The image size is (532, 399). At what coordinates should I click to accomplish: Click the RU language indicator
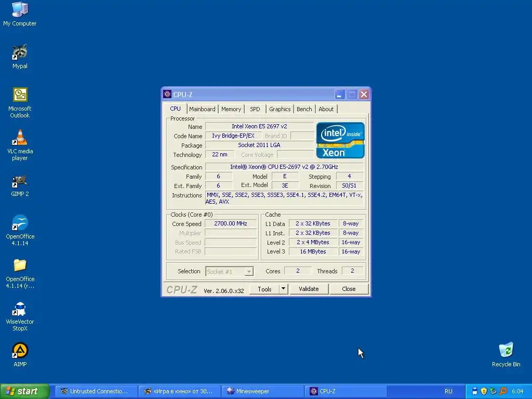[x=448, y=391]
